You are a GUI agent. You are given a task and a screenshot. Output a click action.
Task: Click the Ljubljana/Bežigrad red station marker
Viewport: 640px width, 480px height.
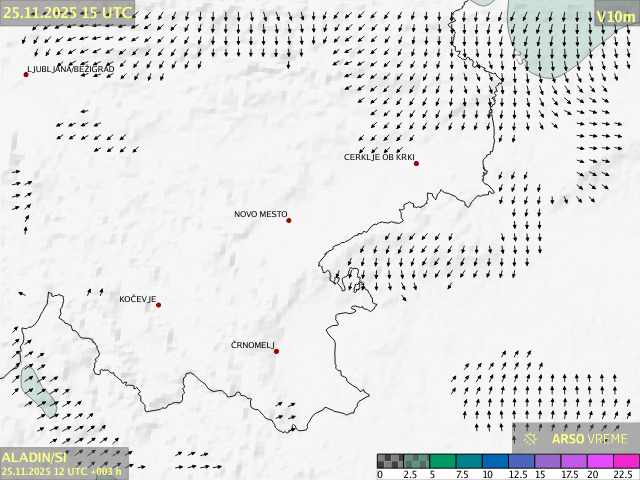(26, 74)
